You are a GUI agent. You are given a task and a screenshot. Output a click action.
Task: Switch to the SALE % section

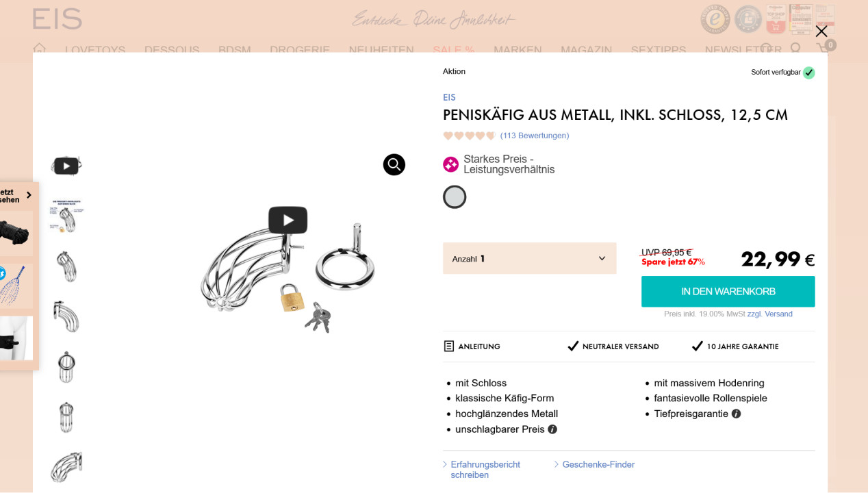coord(453,50)
